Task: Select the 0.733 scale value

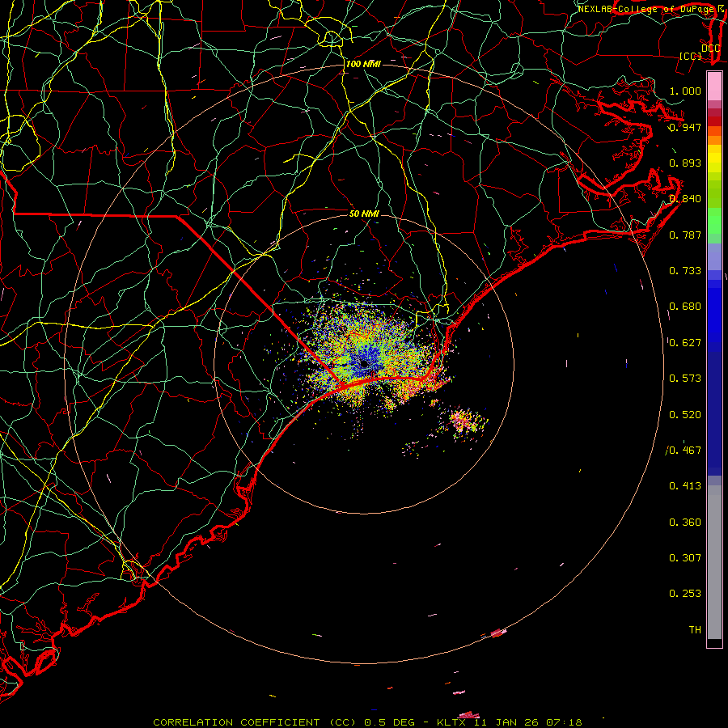Action: pos(685,271)
